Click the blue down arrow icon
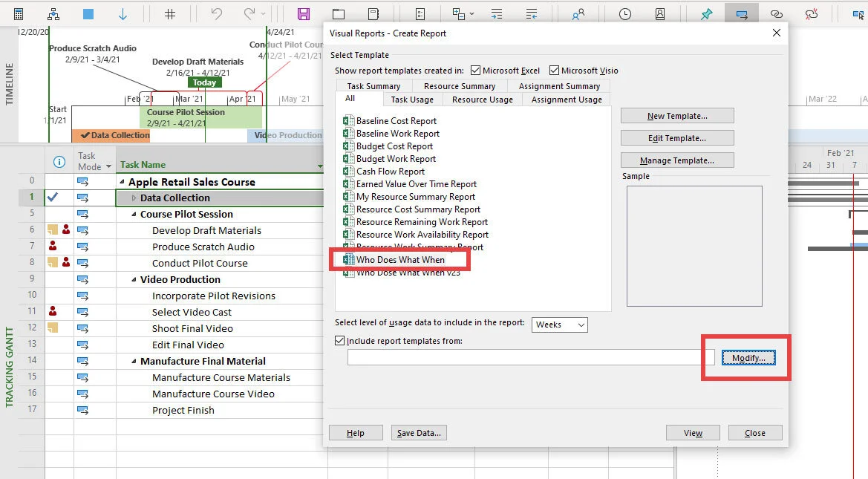868x479 pixels. (123, 14)
